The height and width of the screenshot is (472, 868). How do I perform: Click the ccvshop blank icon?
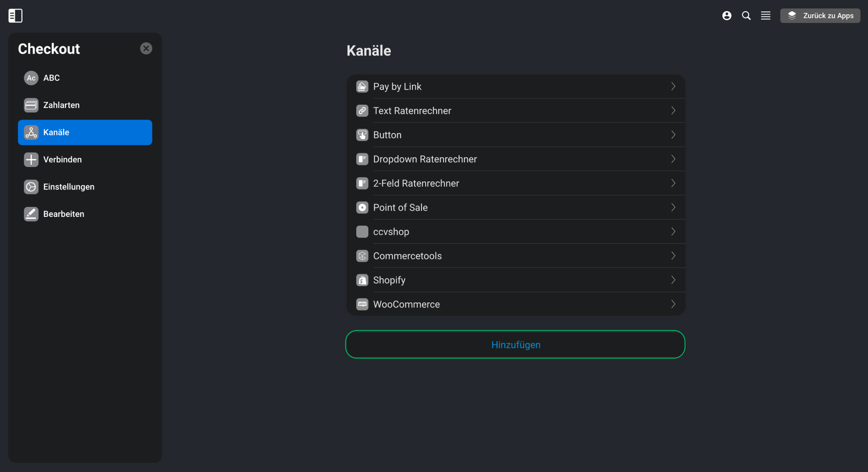[362, 231]
